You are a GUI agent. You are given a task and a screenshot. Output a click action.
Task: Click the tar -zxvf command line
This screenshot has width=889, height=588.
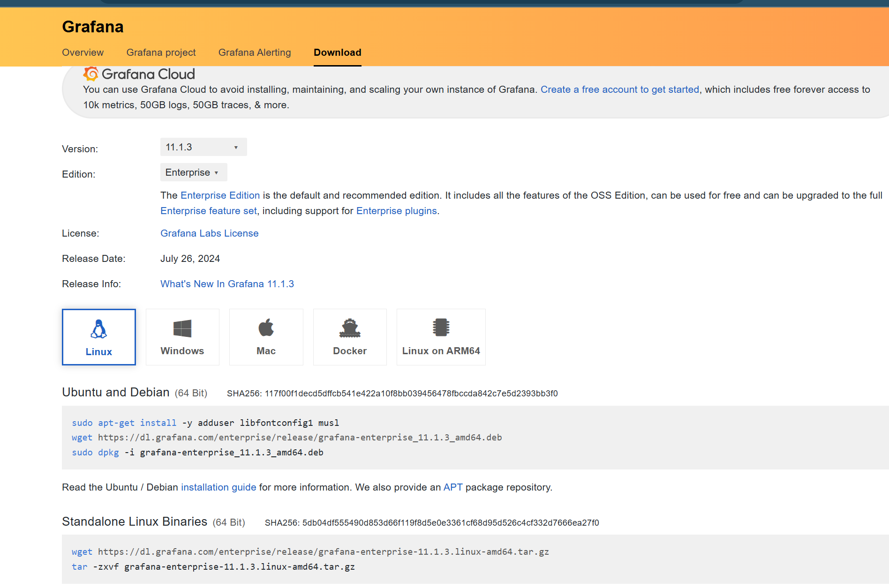[x=213, y=567]
